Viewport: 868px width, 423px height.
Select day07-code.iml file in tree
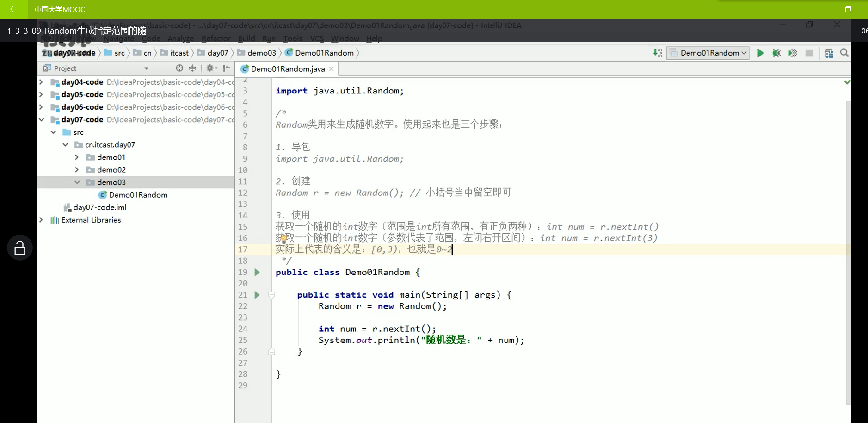click(x=99, y=207)
